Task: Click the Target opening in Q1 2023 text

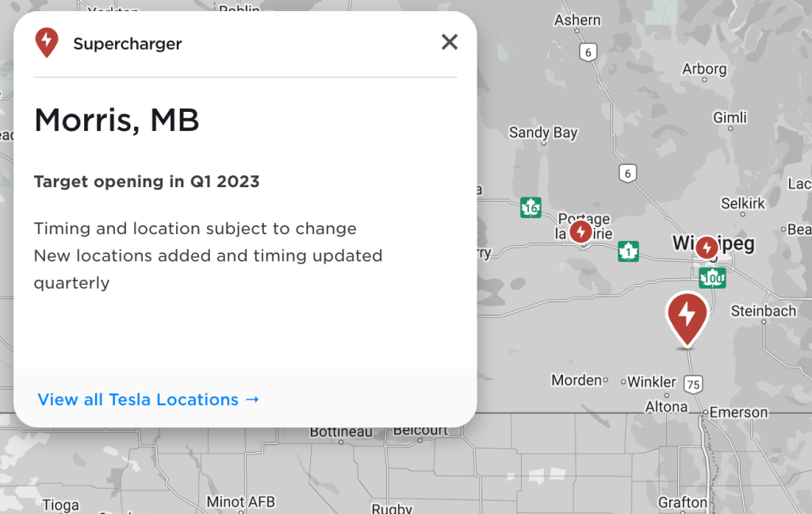Action: tap(146, 182)
